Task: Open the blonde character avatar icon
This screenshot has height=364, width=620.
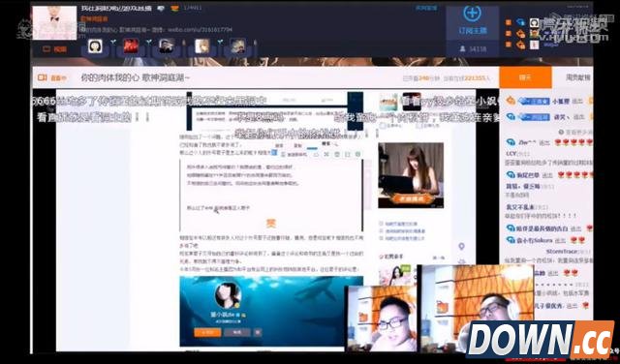Action: point(202,45)
